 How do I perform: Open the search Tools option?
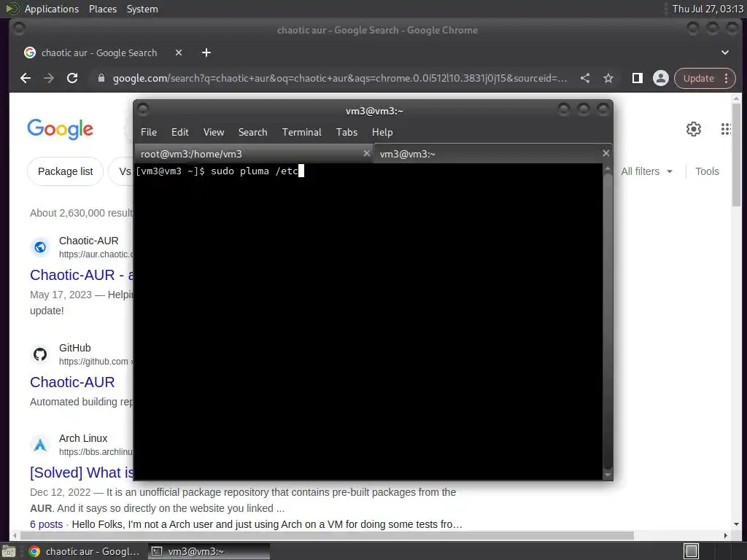[x=707, y=171]
